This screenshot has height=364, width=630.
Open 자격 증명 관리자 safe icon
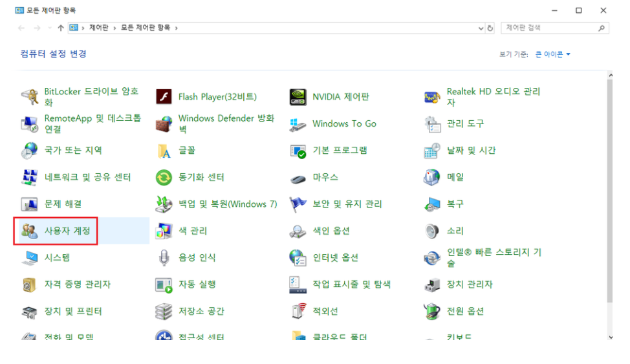point(30,284)
